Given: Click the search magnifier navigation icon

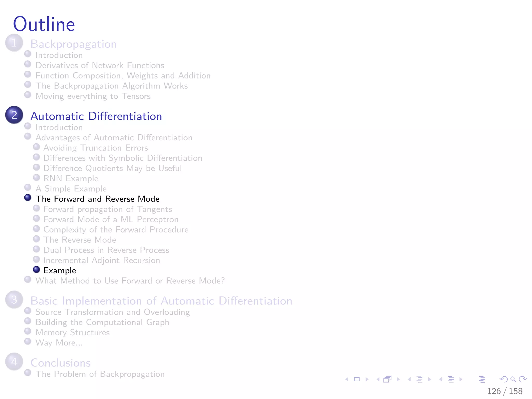Looking at the screenshot, I should pos(513,380).
